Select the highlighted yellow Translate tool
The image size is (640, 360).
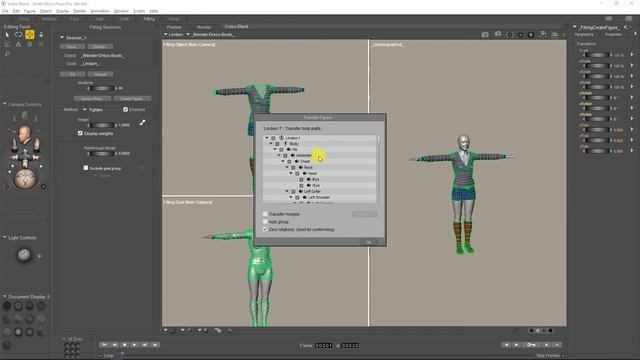pyautogui.click(x=29, y=35)
